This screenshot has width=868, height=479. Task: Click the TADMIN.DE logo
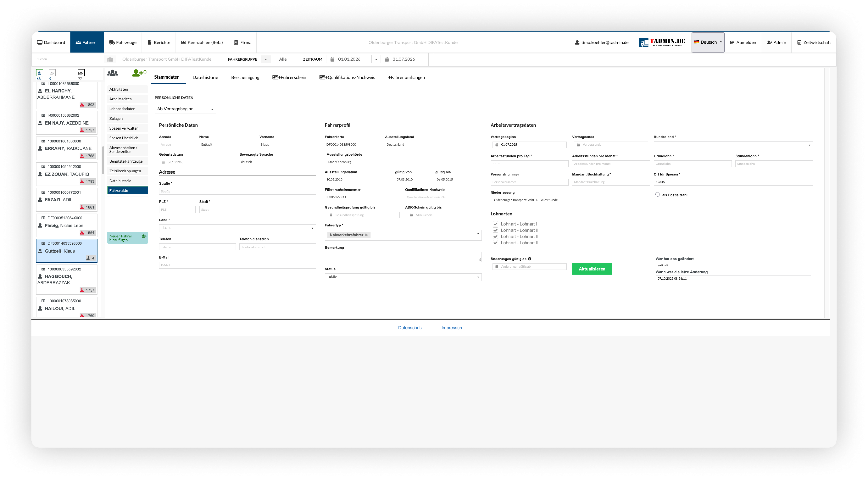tap(662, 42)
